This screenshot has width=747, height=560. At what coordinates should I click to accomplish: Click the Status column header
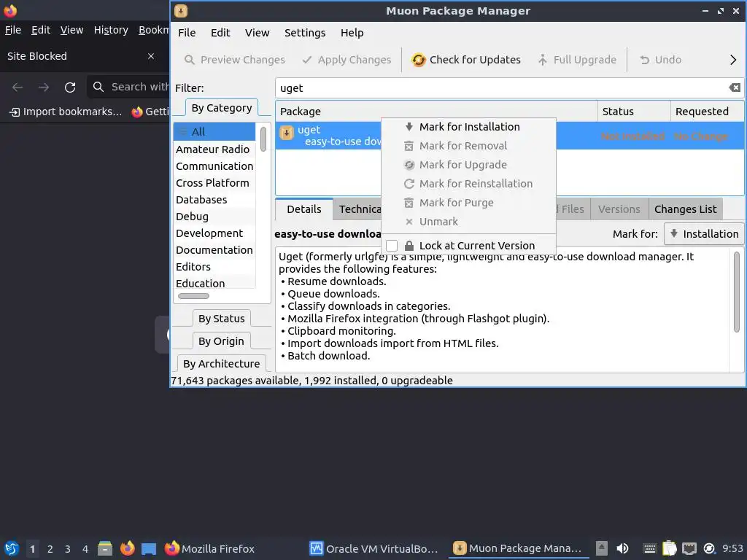point(634,112)
